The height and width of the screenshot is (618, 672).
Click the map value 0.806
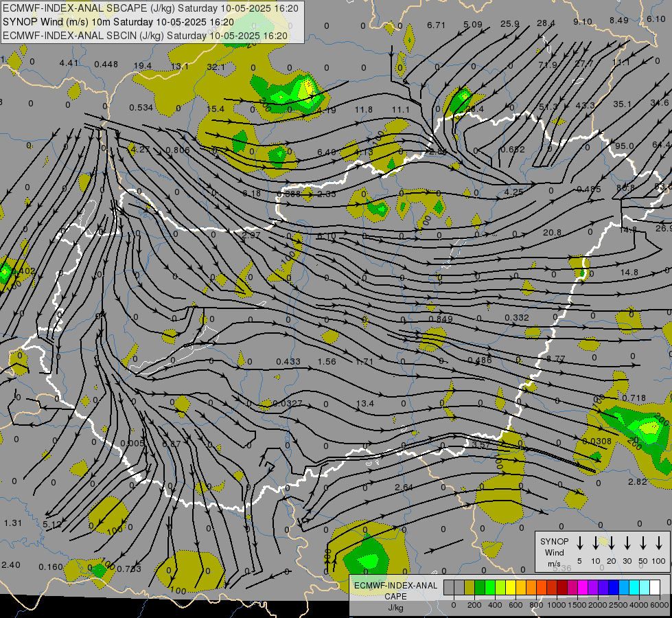point(177,150)
